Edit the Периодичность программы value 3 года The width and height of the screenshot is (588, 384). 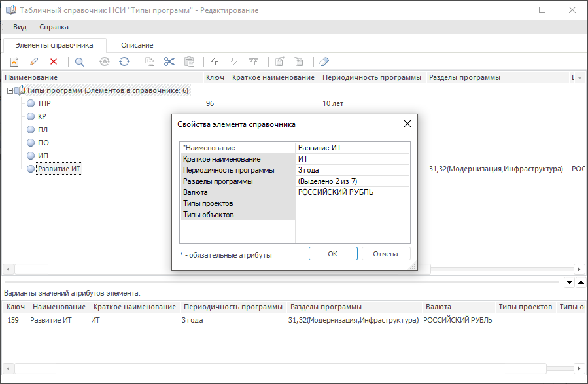(x=353, y=170)
